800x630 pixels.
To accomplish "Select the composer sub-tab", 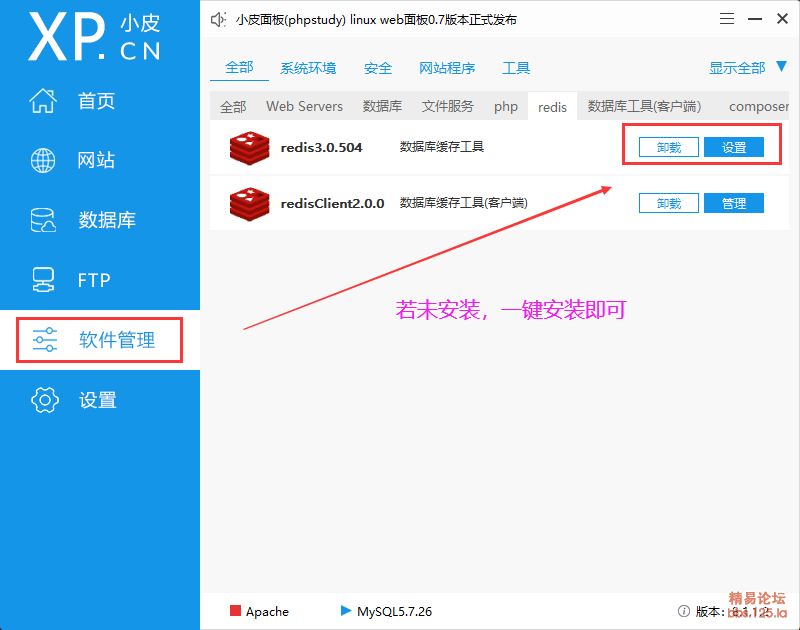I will coord(759,107).
